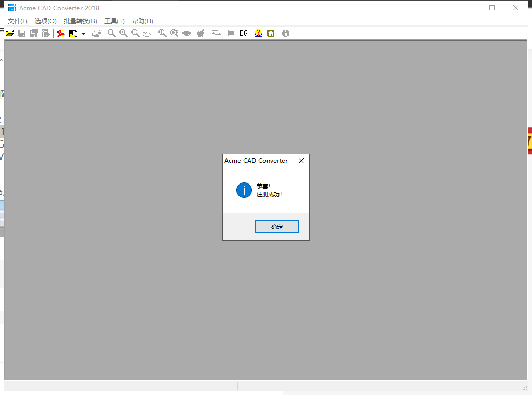
Task: Maximize the Acme CAD Converter 2018 window
Action: (492, 8)
